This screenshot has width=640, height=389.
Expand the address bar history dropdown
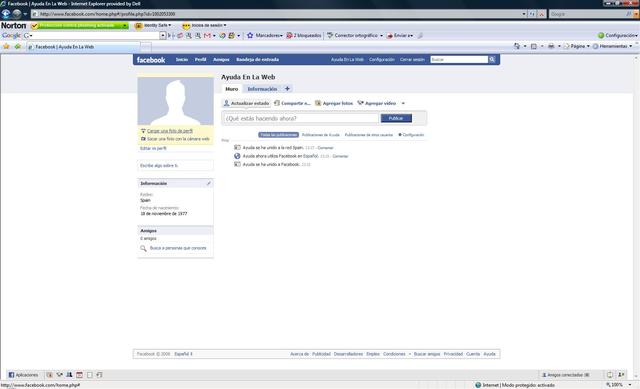[524, 14]
